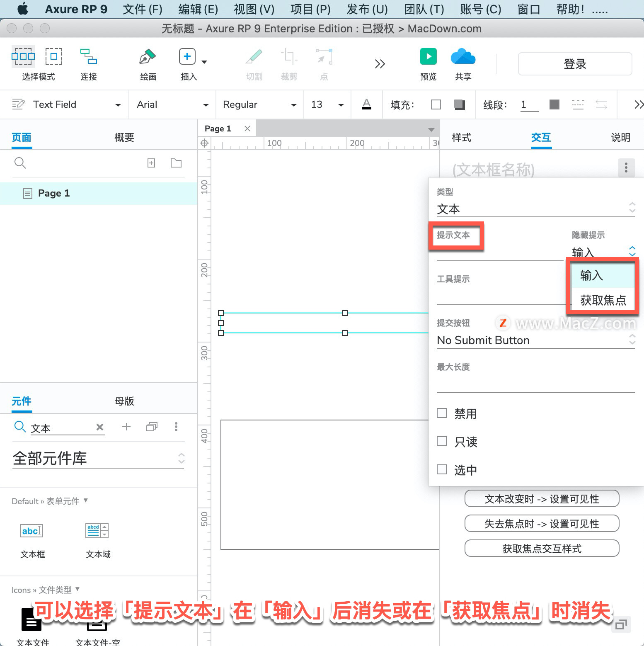The width and height of the screenshot is (644, 646).
Task: Click the 工具提示 tooltip input field
Action: [501, 296]
